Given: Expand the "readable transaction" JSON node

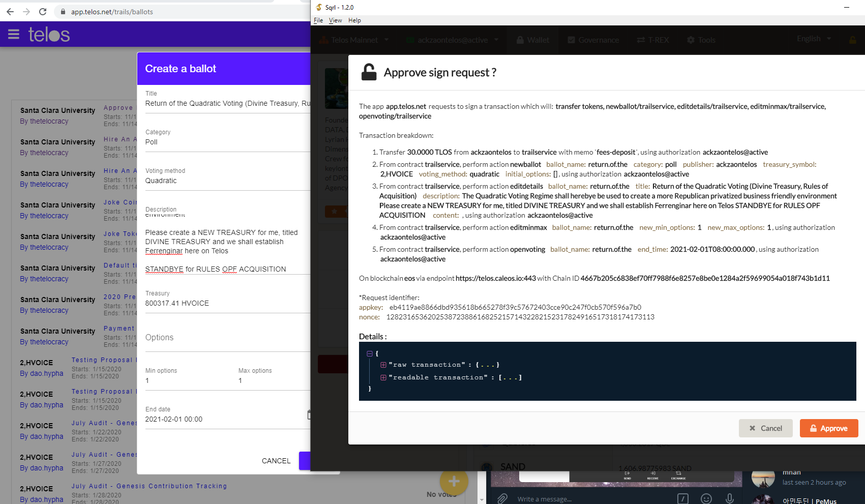Looking at the screenshot, I should (x=383, y=377).
